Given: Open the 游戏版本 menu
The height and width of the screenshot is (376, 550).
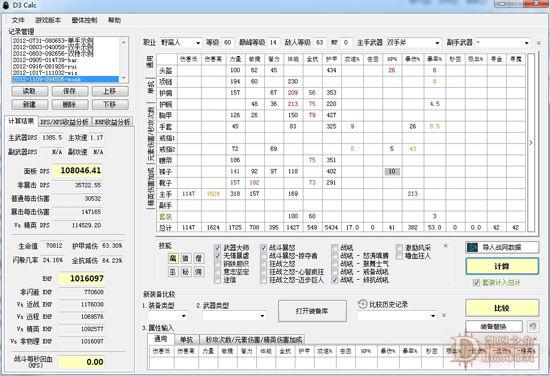Looking at the screenshot, I should (48, 20).
